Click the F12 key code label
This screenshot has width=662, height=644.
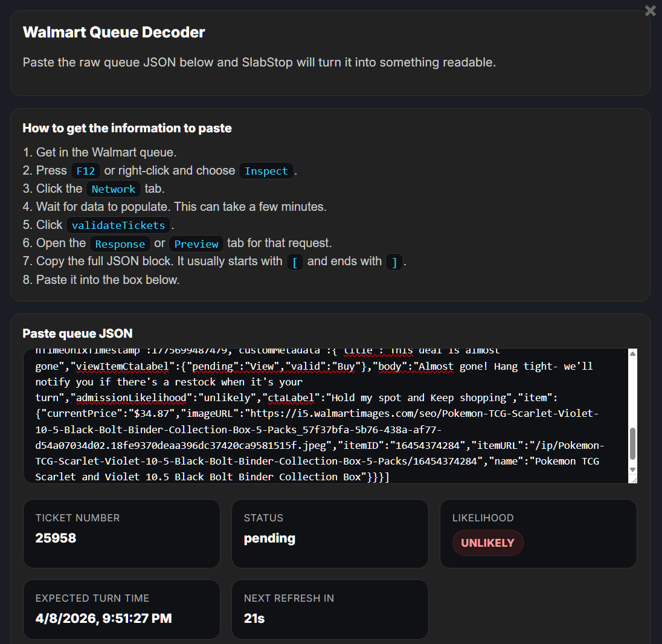[x=86, y=170]
